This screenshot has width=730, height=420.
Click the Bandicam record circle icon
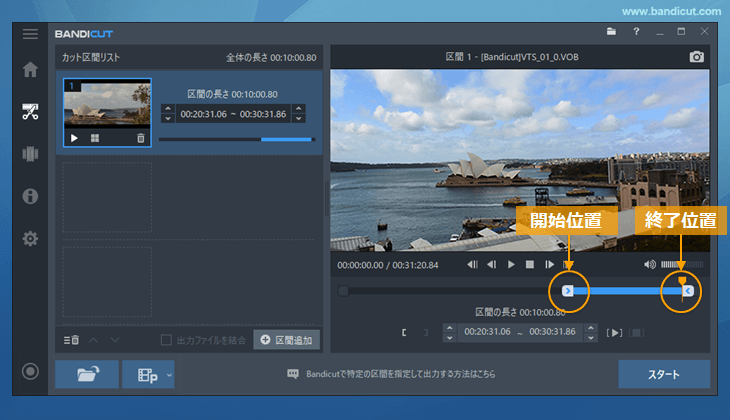coord(30,371)
